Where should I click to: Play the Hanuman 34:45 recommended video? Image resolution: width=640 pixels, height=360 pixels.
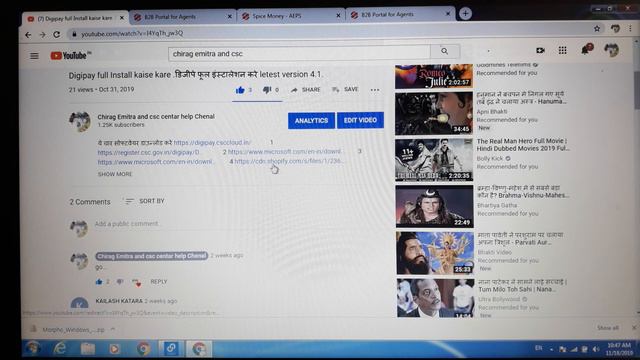click(434, 113)
